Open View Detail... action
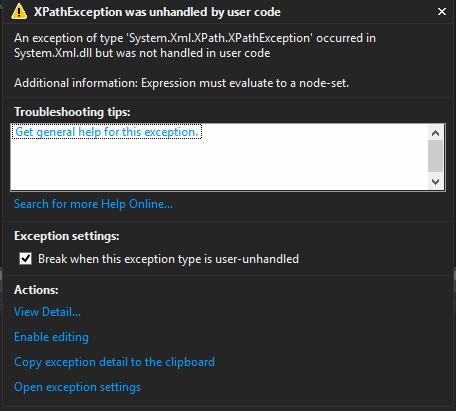The image size is (456, 411). coord(47,312)
